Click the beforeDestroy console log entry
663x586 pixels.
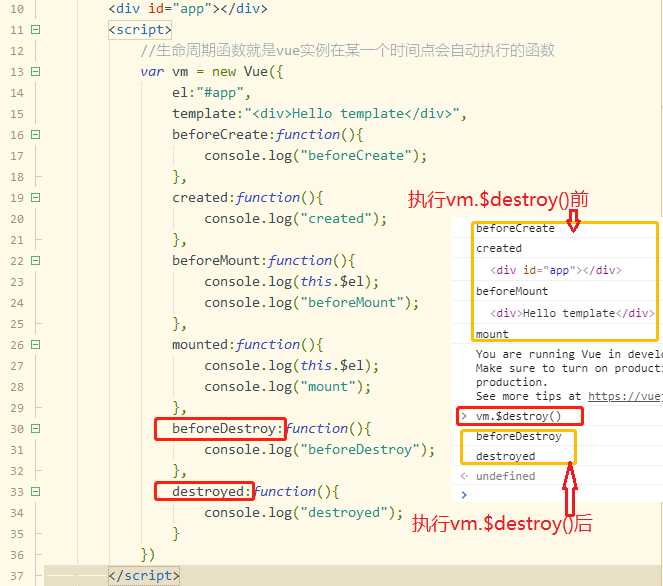(x=518, y=436)
